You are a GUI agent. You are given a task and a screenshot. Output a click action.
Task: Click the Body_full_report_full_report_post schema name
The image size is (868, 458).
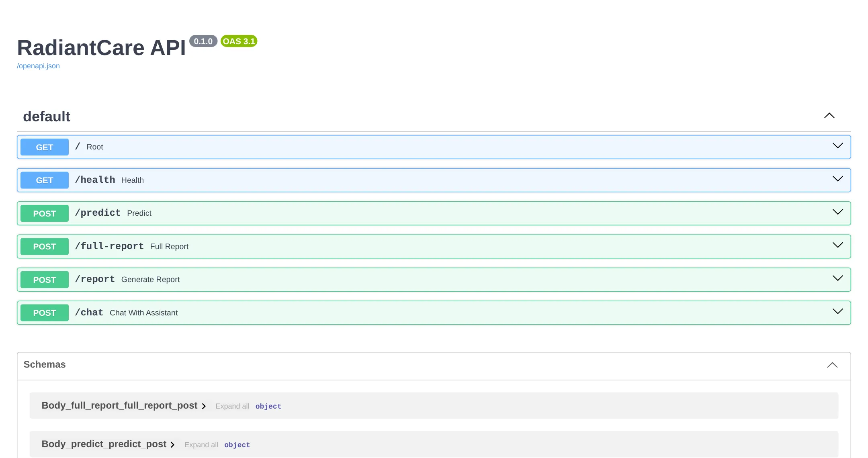point(119,405)
